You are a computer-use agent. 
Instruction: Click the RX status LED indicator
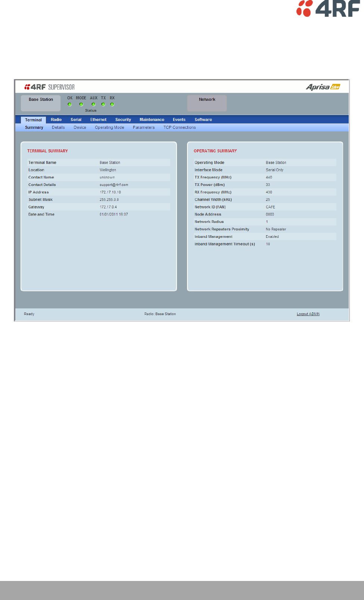112,104
